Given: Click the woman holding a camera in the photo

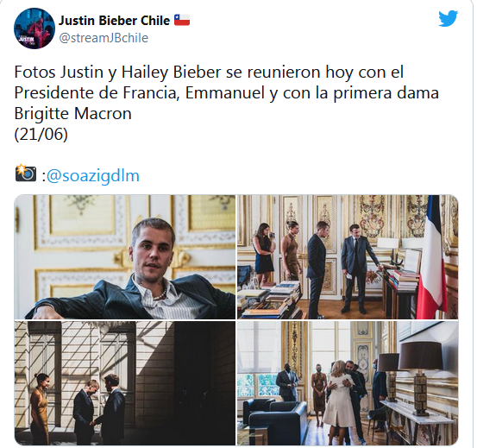Looking at the screenshot, I should click(263, 253).
